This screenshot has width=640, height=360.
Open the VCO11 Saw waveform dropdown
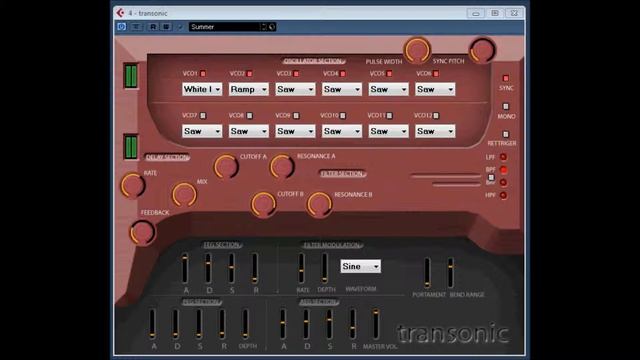pos(388,131)
